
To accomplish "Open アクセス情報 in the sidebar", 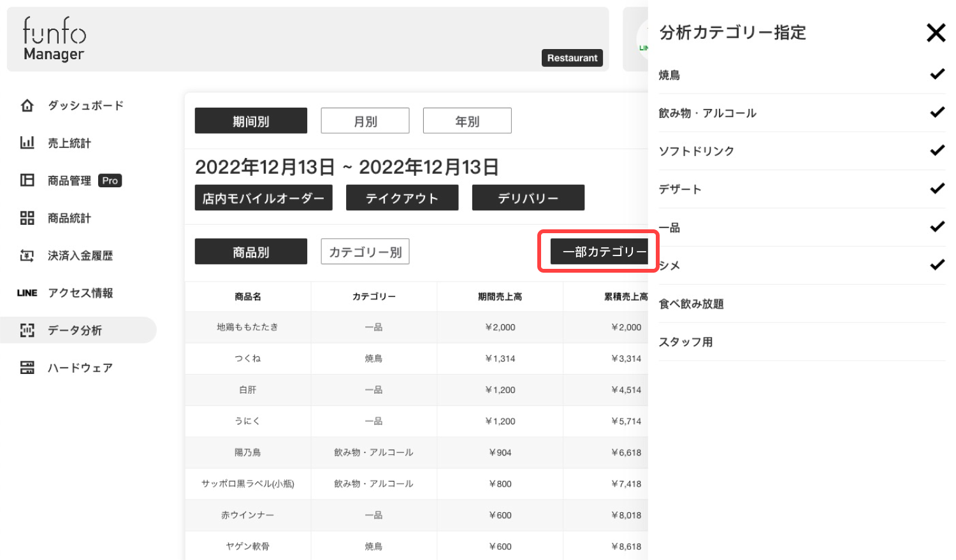I will (x=80, y=293).
